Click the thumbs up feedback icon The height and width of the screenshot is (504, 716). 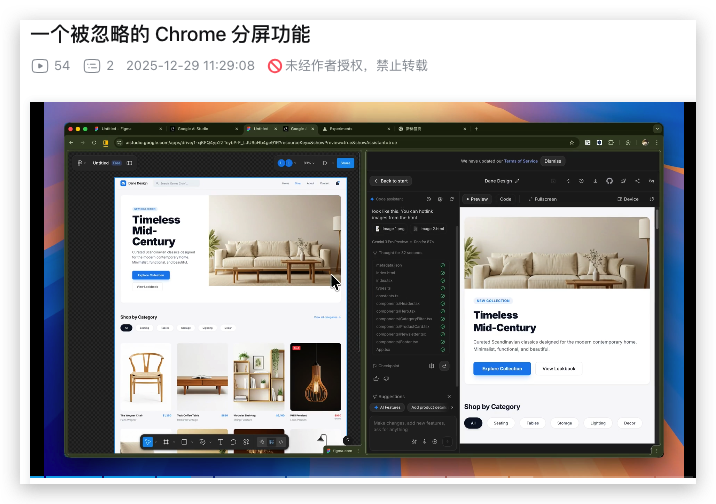(376, 378)
